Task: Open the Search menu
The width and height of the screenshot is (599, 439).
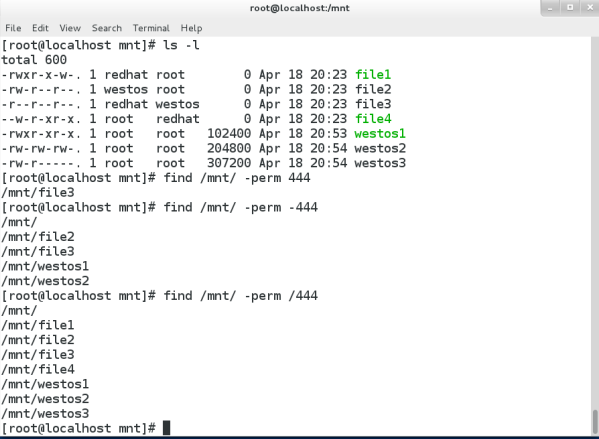Action: pos(107,28)
